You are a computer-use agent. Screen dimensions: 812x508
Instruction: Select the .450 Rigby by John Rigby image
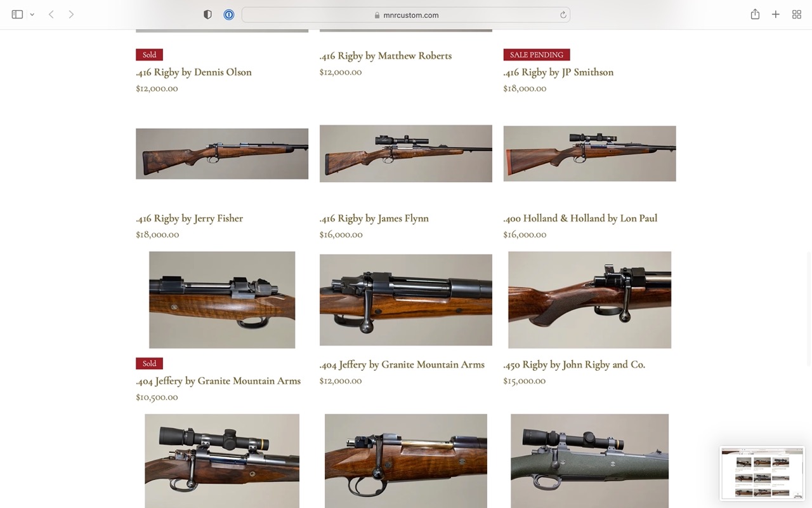tap(589, 300)
